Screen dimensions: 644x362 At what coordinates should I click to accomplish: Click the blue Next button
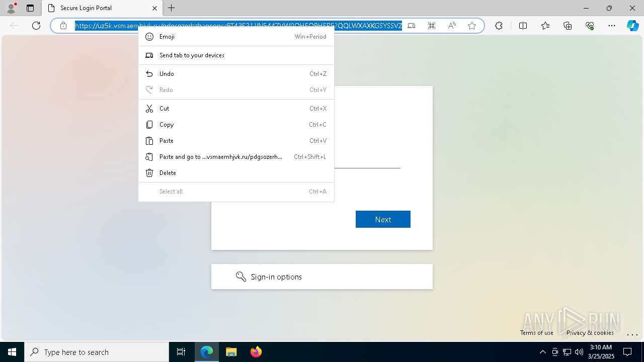point(383,219)
